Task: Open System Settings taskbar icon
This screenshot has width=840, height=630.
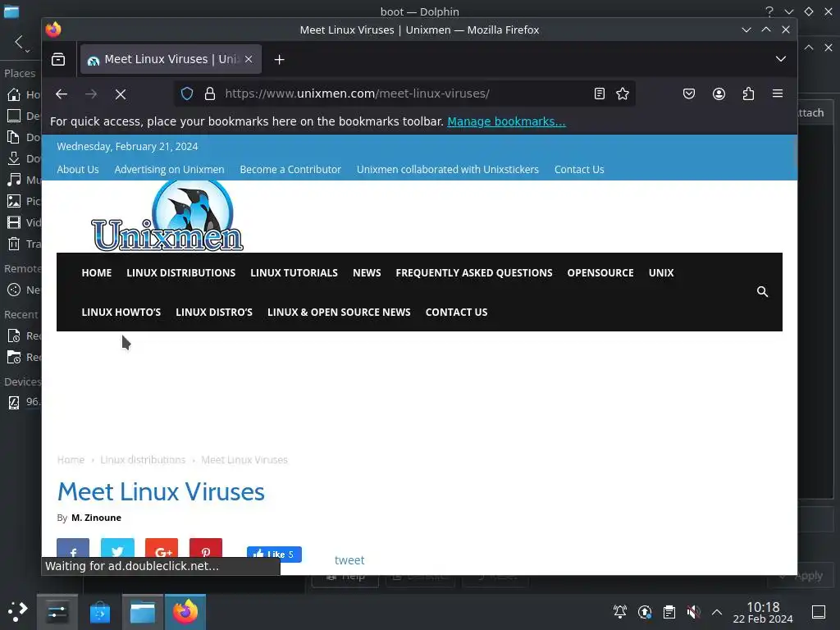Action: pos(57,612)
